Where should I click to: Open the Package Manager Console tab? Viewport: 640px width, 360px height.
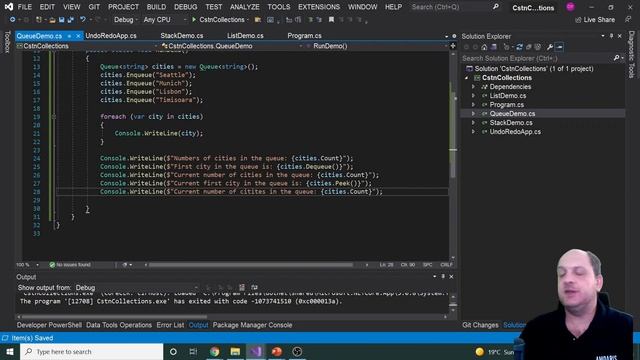point(252,325)
